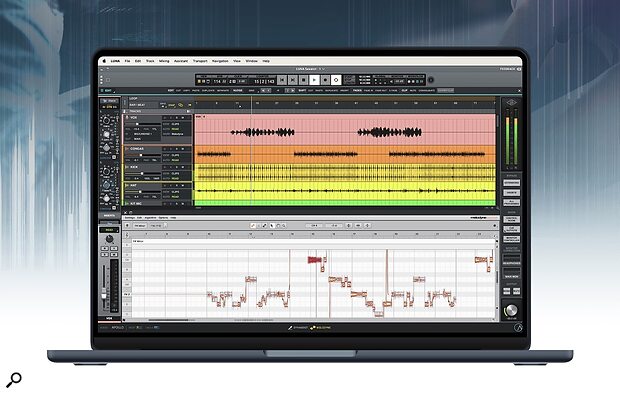The image size is (620, 394).
Task: Close the edit toolbar row
Action: 519,91
